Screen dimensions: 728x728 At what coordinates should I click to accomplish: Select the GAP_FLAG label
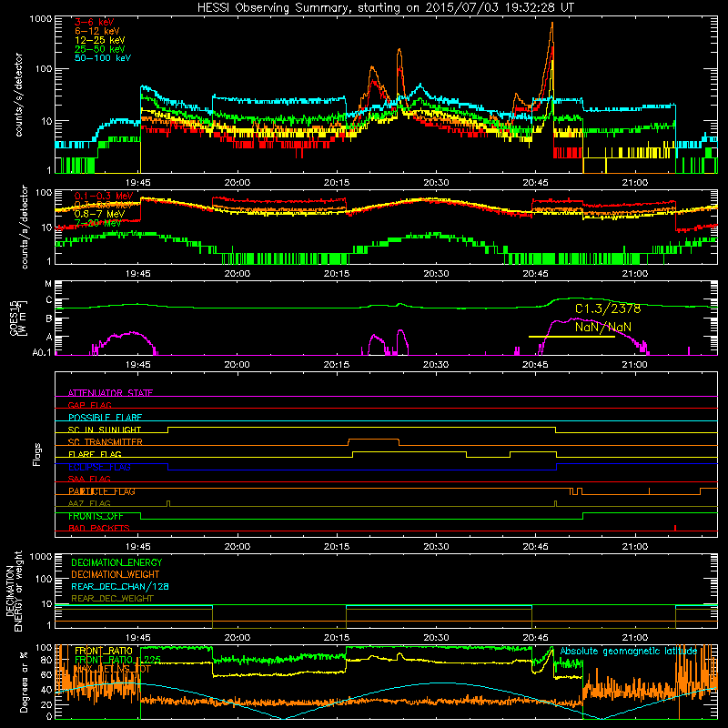[x=89, y=405]
